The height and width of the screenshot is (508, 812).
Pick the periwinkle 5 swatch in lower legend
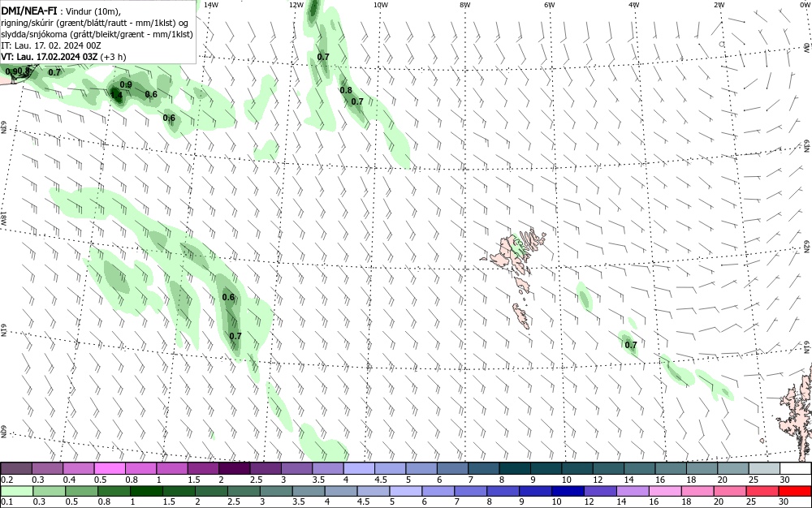(x=405, y=490)
